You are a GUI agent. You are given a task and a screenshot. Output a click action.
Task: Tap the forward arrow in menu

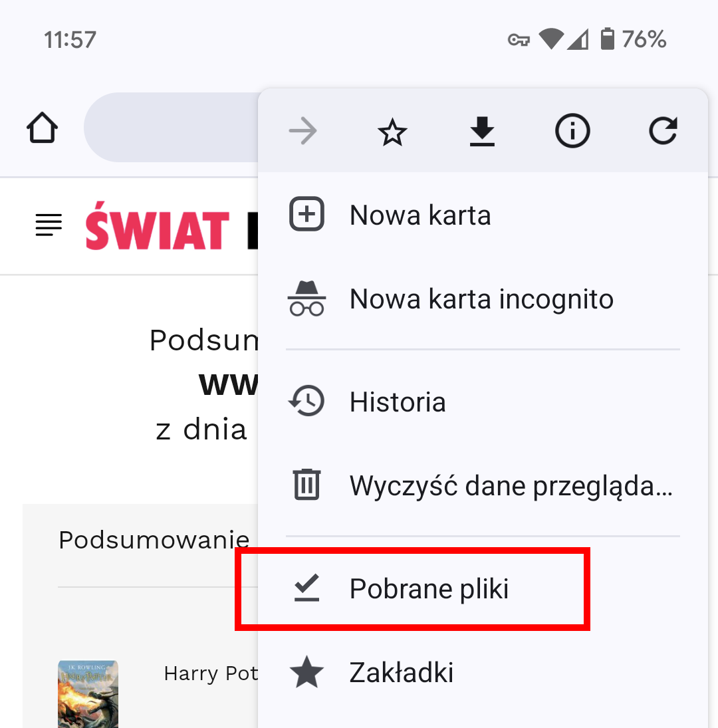coord(302,131)
